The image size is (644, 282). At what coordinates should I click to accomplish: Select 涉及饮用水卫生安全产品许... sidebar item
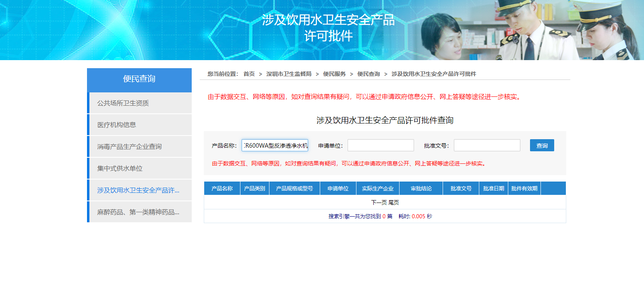(x=138, y=190)
